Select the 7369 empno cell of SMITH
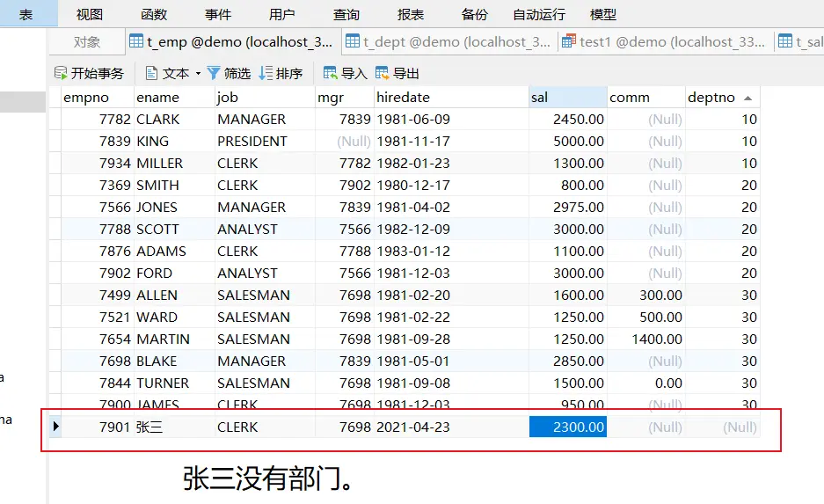Image resolution: width=824 pixels, height=504 pixels. (x=98, y=185)
